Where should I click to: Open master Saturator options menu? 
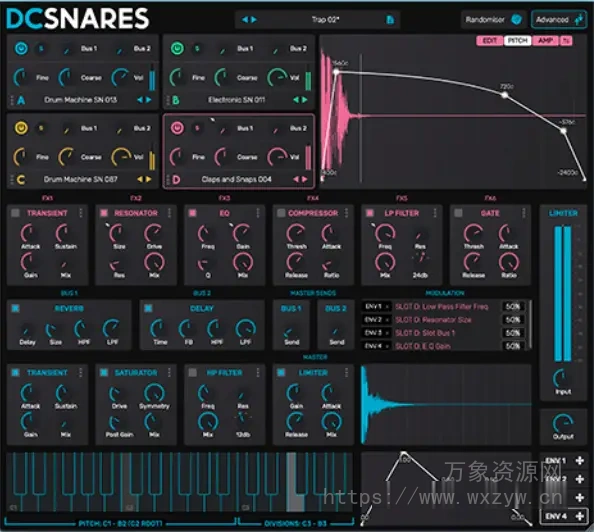click(169, 372)
